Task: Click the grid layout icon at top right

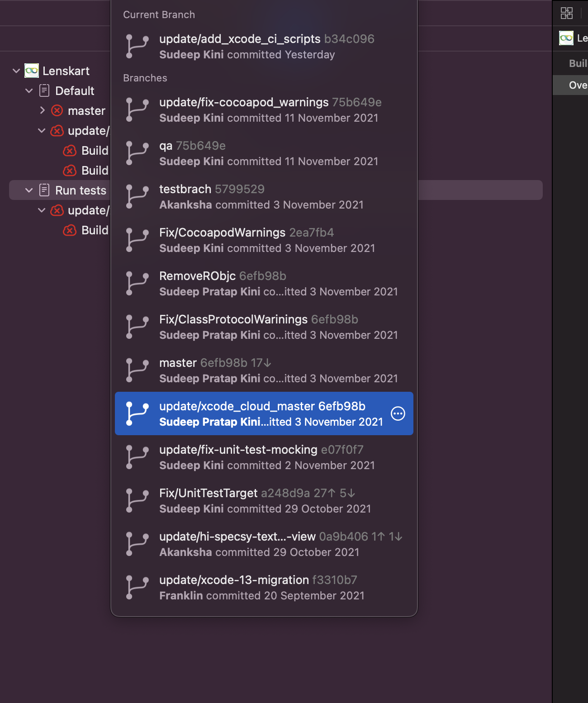Action: [566, 13]
